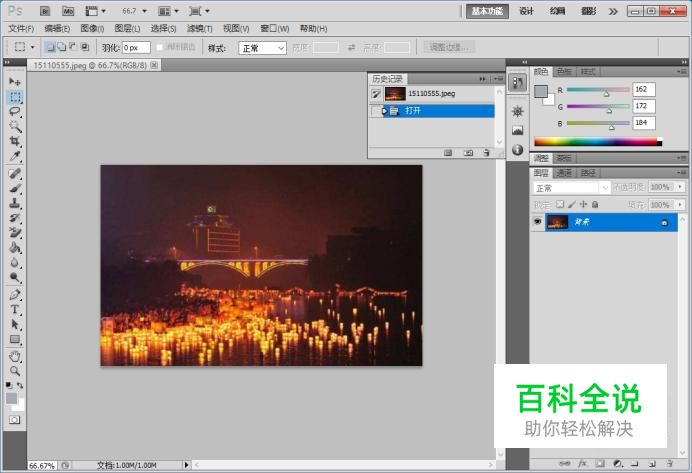This screenshot has width=692, height=473.
Task: Open the View Extras dropdown
Action: coord(95,11)
